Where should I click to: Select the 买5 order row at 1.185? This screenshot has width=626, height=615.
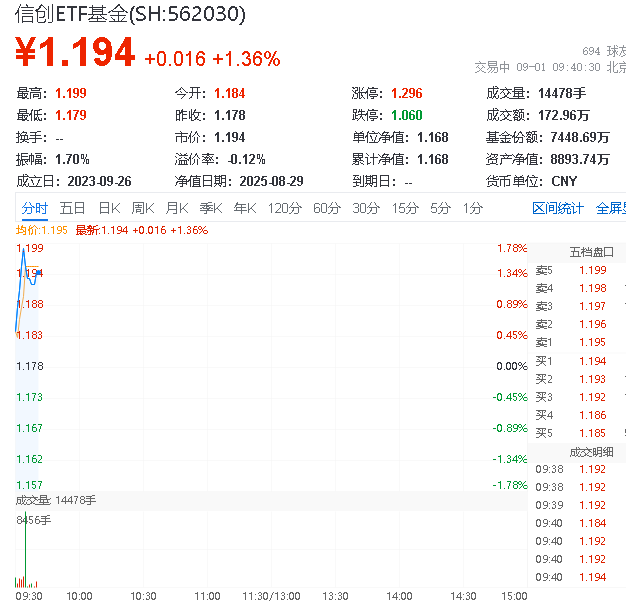[578, 433]
